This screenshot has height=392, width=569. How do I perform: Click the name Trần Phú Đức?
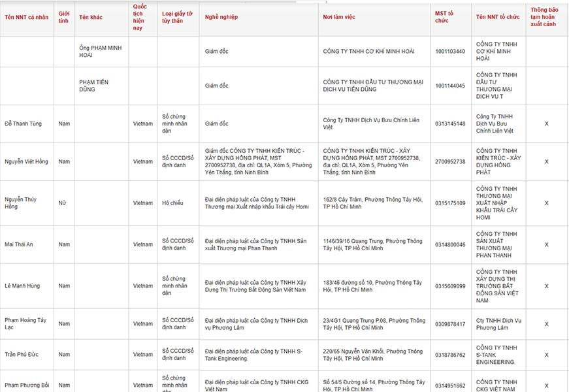click(x=22, y=355)
